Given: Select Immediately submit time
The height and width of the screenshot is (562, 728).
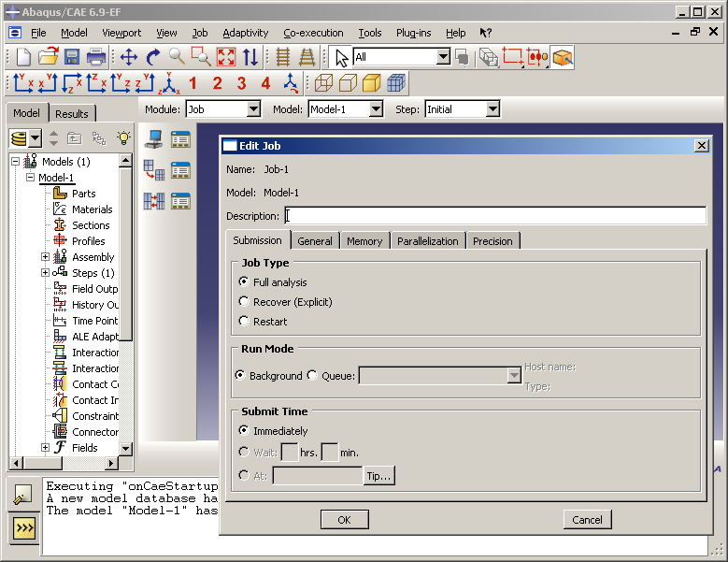Looking at the screenshot, I should point(244,430).
